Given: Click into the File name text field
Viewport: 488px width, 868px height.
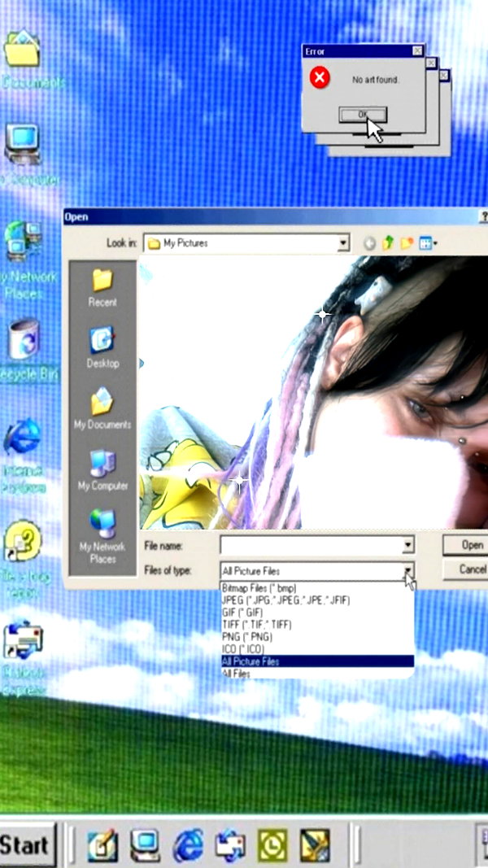Looking at the screenshot, I should [x=311, y=545].
